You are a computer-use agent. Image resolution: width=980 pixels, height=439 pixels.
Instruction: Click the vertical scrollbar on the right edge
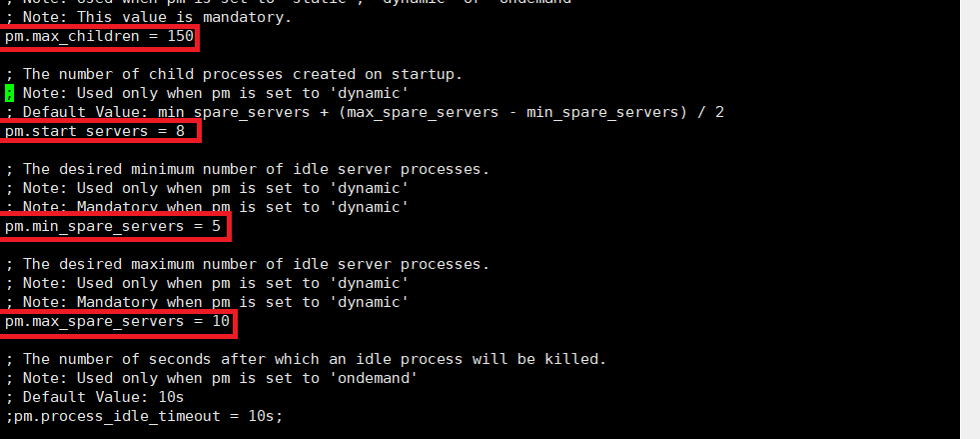click(x=969, y=220)
